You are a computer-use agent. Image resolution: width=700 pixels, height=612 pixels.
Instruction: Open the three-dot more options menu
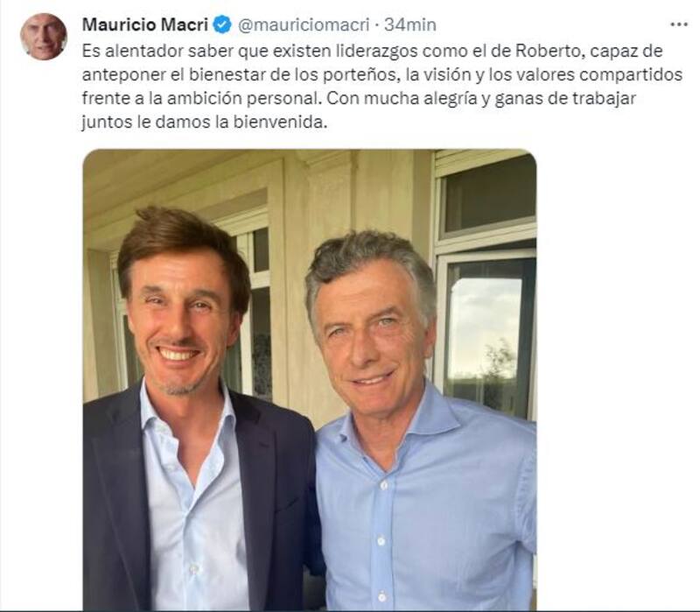coord(679,25)
